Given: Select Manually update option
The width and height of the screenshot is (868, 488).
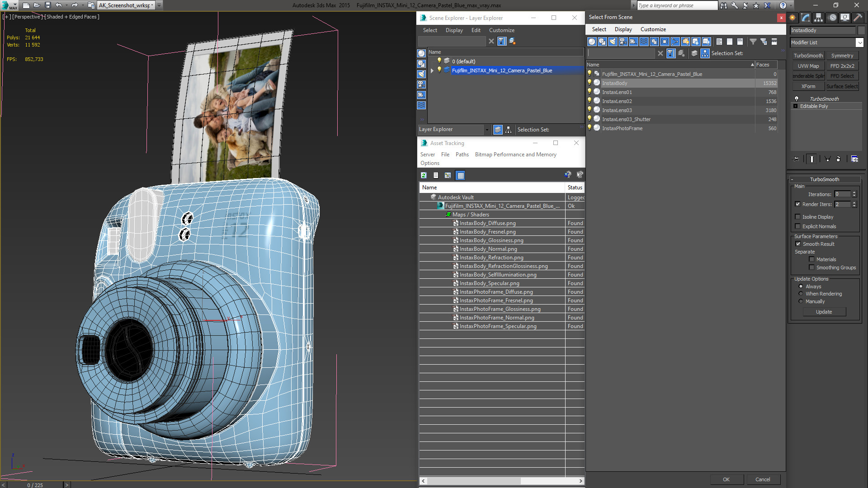Looking at the screenshot, I should [801, 301].
